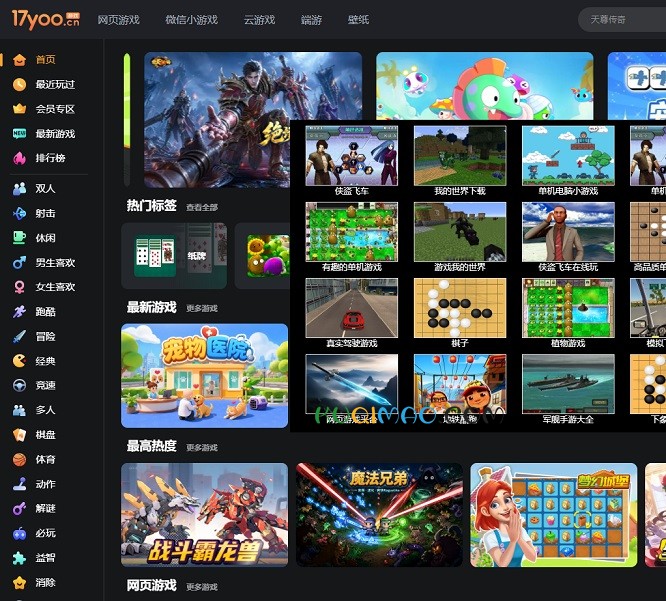Click the 最新游戏 NEW badge icon

point(19,133)
